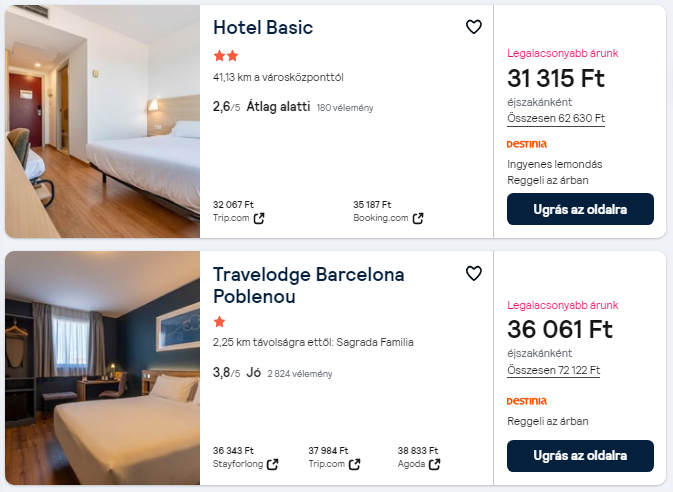
Task: Open Trip.com external icon for Travelodge
Action: pyautogui.click(x=354, y=464)
